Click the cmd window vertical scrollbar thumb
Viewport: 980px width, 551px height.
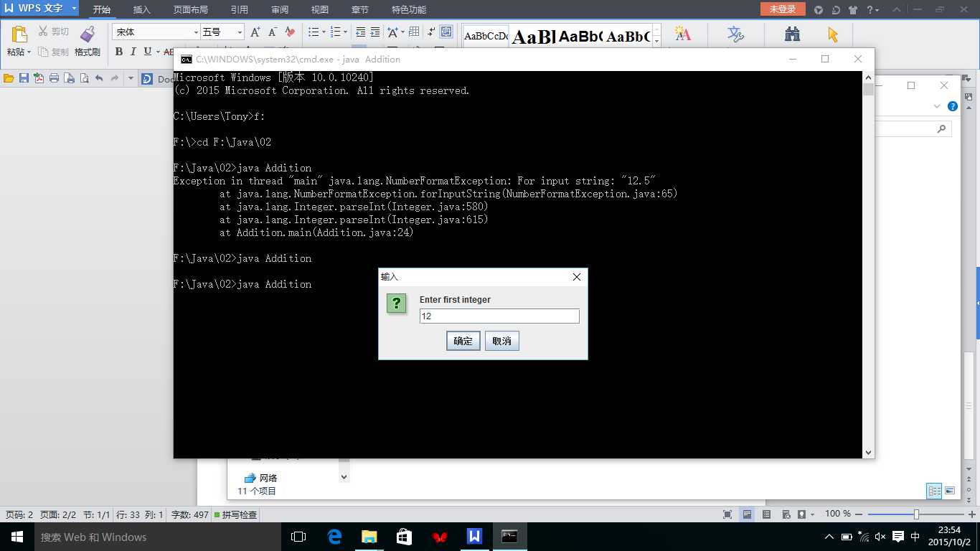pyautogui.click(x=869, y=90)
